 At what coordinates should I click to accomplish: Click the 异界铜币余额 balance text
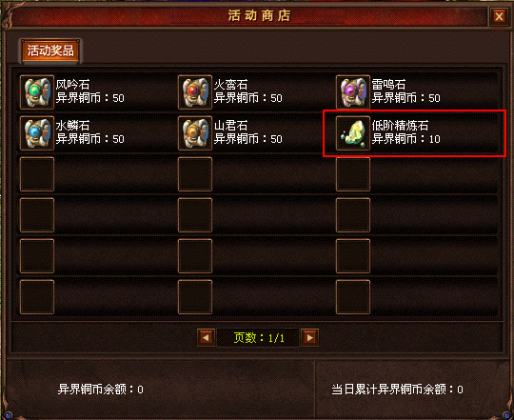(x=100, y=390)
